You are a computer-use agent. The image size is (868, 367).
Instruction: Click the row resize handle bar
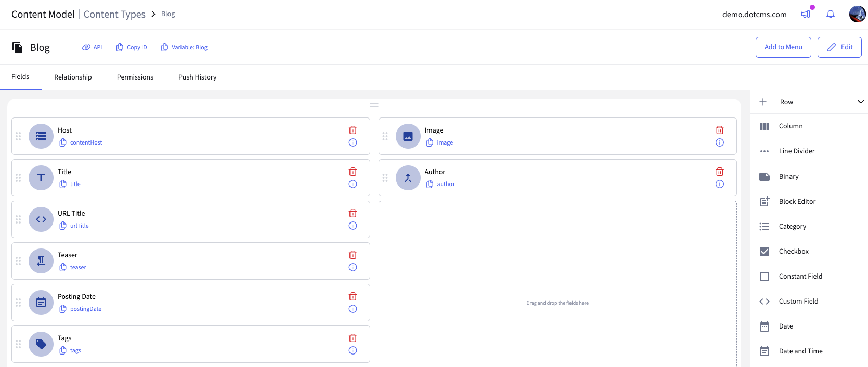click(x=374, y=105)
